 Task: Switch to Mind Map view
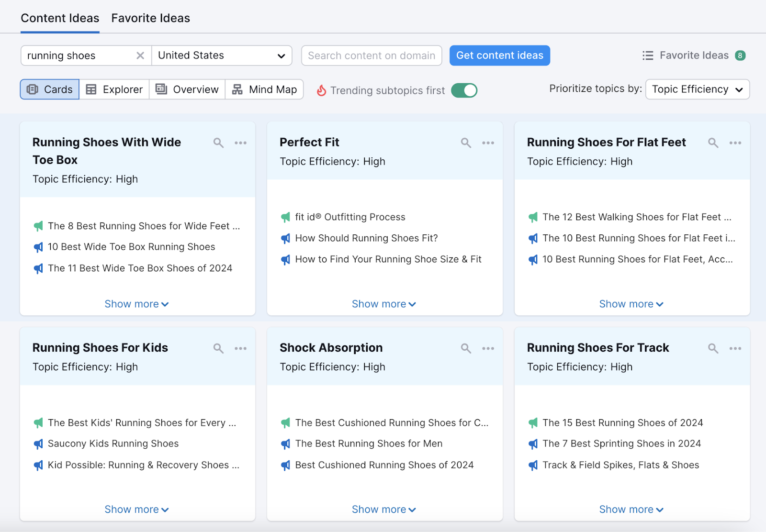264,89
